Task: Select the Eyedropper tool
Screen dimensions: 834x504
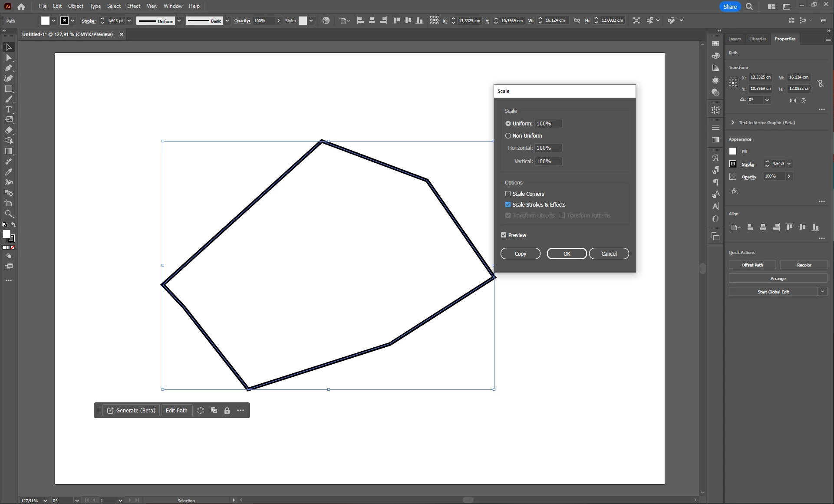Action: [x=9, y=172]
